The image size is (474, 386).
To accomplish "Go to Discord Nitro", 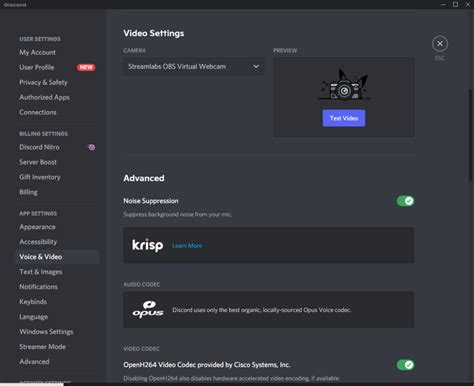I will pos(39,147).
